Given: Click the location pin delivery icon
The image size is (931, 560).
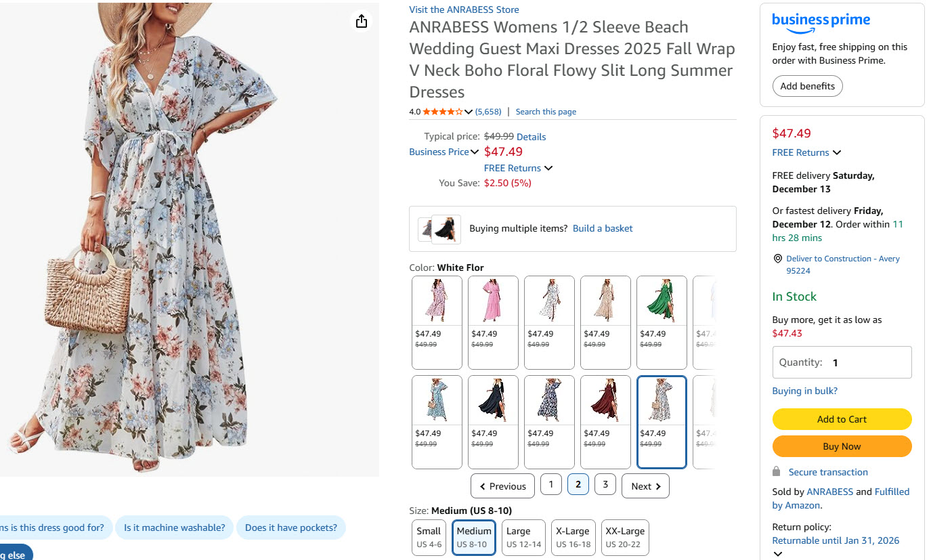Looking at the screenshot, I should (x=777, y=259).
